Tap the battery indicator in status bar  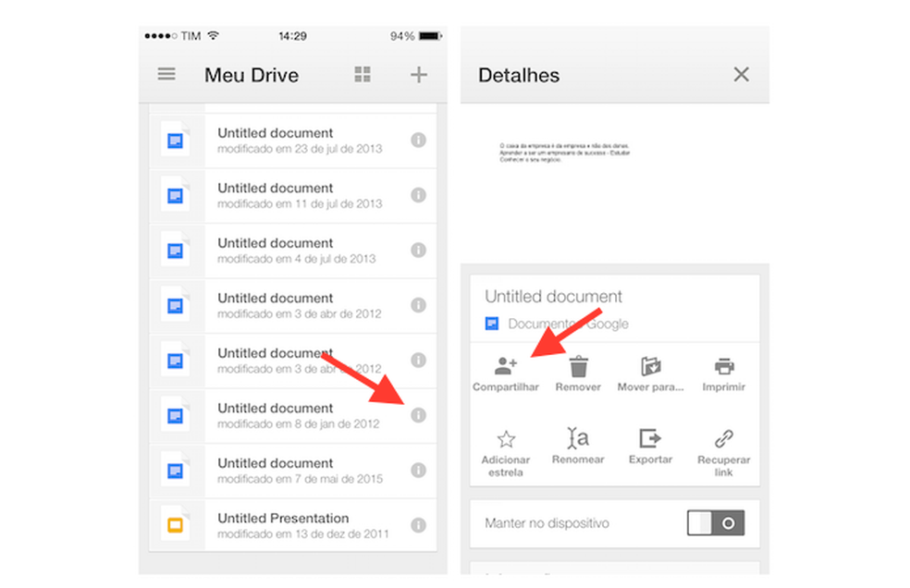tap(426, 35)
